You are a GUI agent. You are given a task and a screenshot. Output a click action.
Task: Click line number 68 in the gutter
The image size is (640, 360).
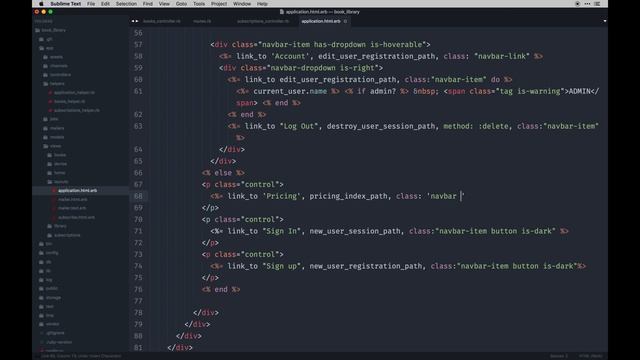pos(138,196)
